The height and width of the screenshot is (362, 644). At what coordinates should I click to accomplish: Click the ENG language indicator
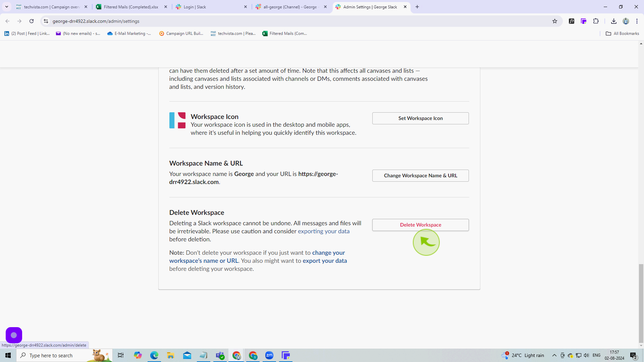tap(596, 355)
